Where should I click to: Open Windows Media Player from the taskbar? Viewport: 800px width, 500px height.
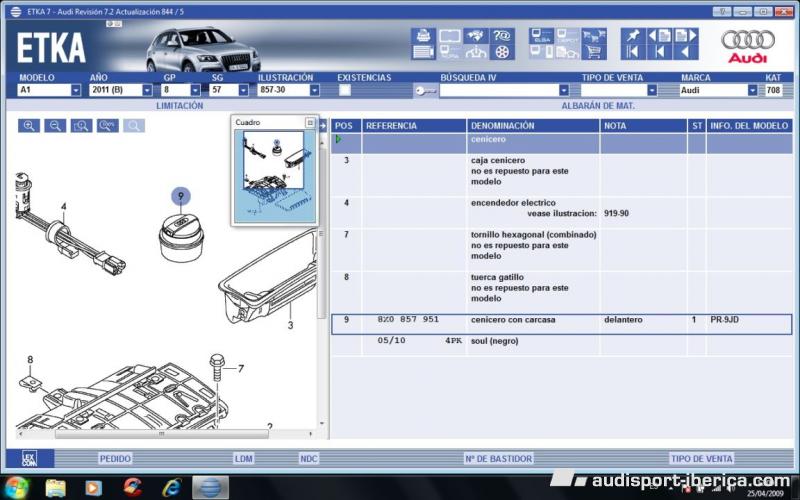click(93, 488)
